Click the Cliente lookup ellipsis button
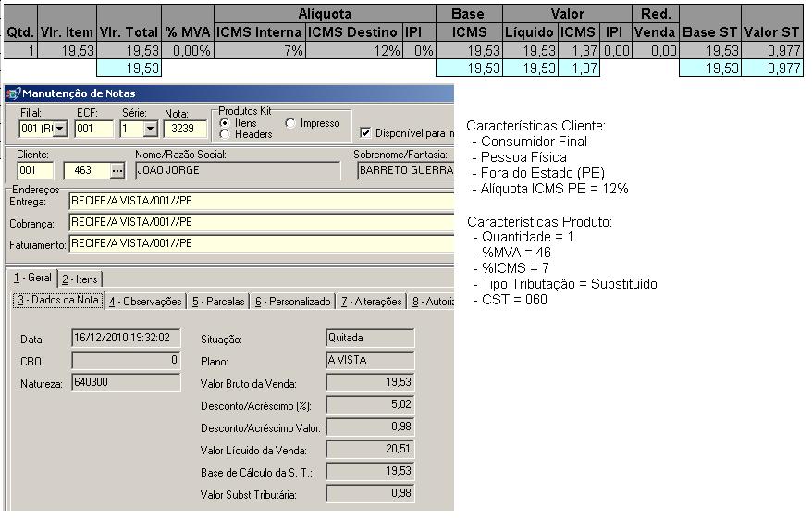 (117, 170)
